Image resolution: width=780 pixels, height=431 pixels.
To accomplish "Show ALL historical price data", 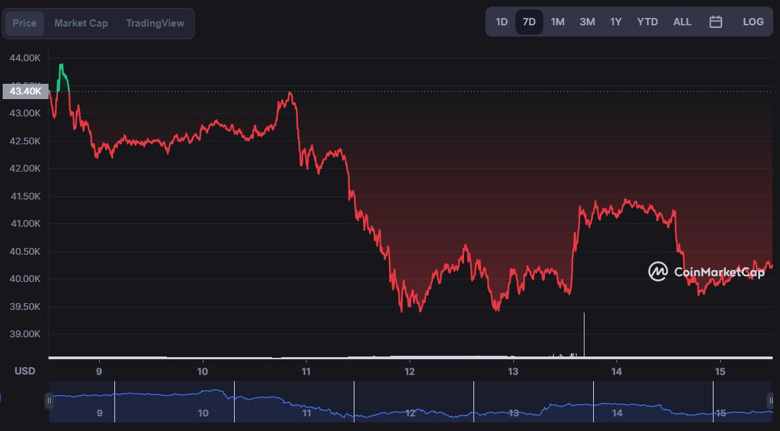I will (682, 22).
